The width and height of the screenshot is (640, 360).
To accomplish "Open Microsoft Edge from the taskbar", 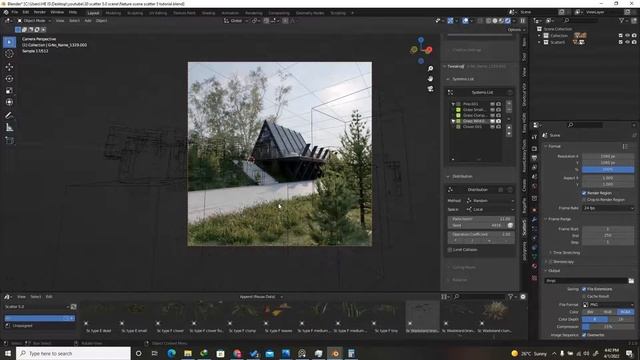I will point(171,353).
